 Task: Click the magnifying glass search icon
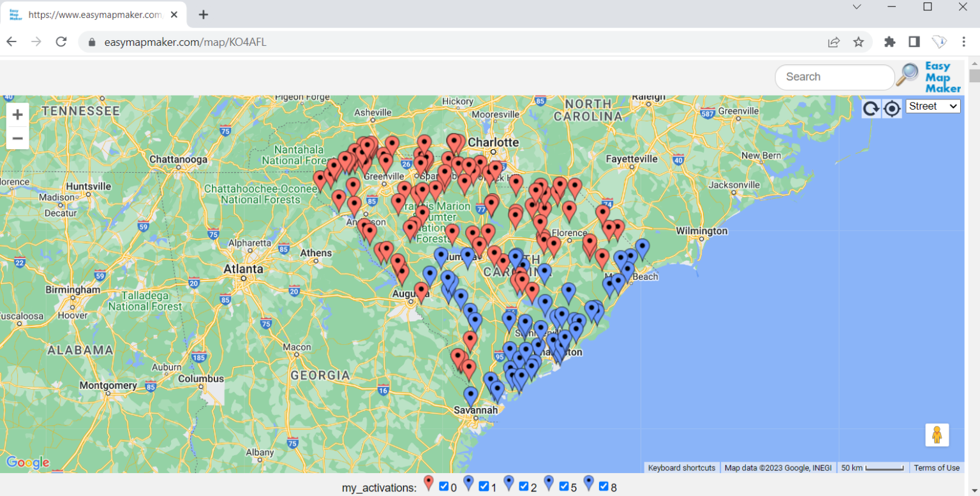907,75
